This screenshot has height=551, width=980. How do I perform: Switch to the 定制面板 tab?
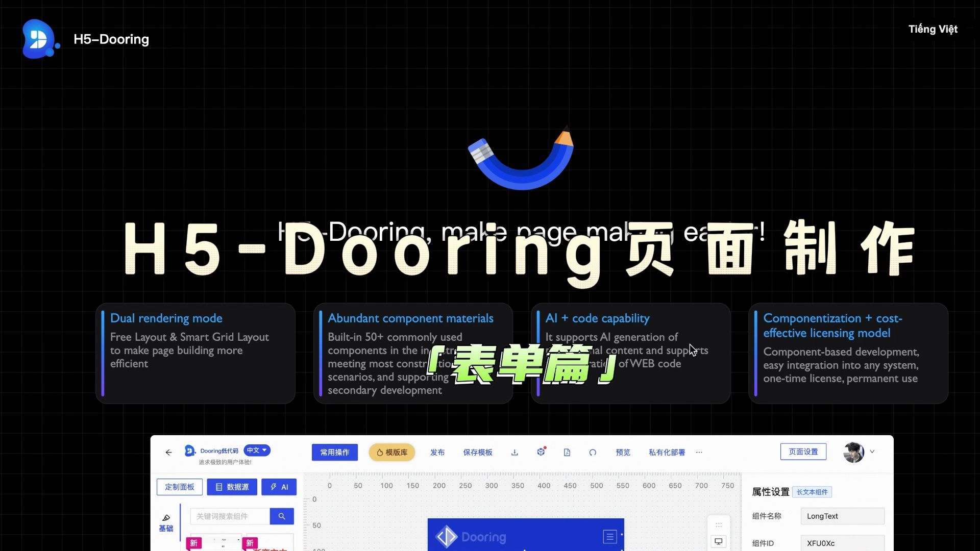pyautogui.click(x=180, y=487)
